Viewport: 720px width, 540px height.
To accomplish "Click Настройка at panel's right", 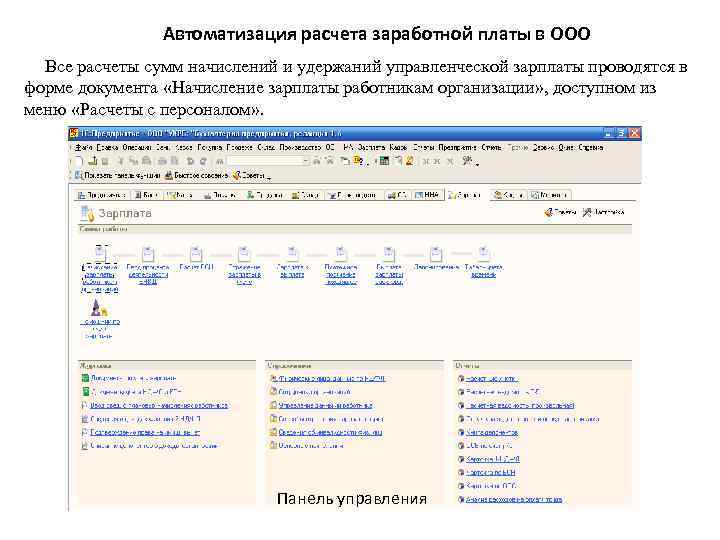I will pos(604,212).
